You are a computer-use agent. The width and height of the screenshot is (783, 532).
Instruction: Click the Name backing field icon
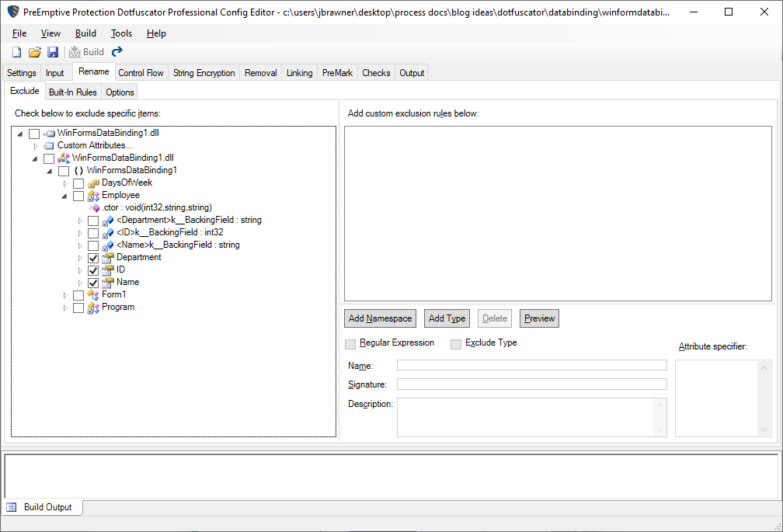click(108, 245)
